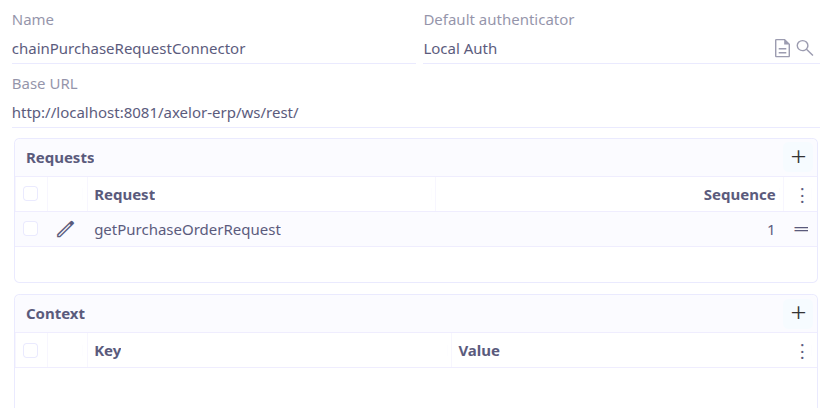Image resolution: width=833 pixels, height=408 pixels.
Task: Open Default authenticator record document icon
Action: click(783, 49)
